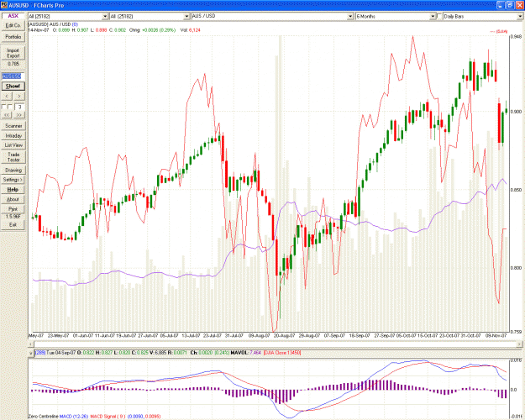
Task: Go to next symbol with single right arrow
Action: (18, 97)
